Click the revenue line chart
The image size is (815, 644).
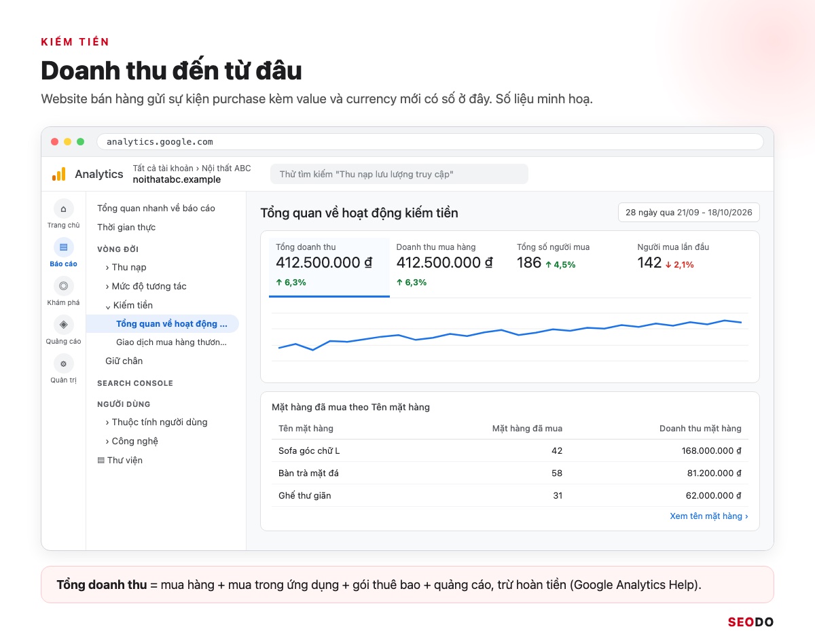tap(510, 335)
